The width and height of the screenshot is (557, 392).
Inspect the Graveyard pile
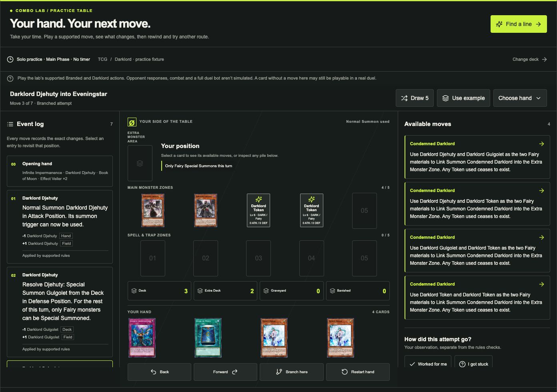[x=291, y=291]
